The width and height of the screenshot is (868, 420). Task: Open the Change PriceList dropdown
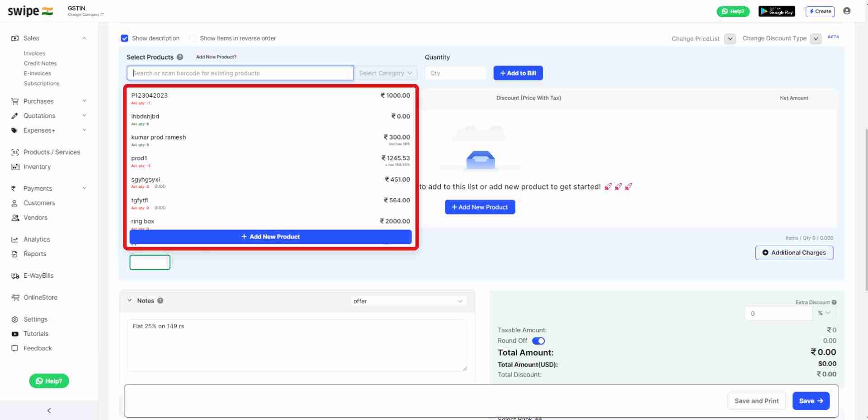[730, 39]
